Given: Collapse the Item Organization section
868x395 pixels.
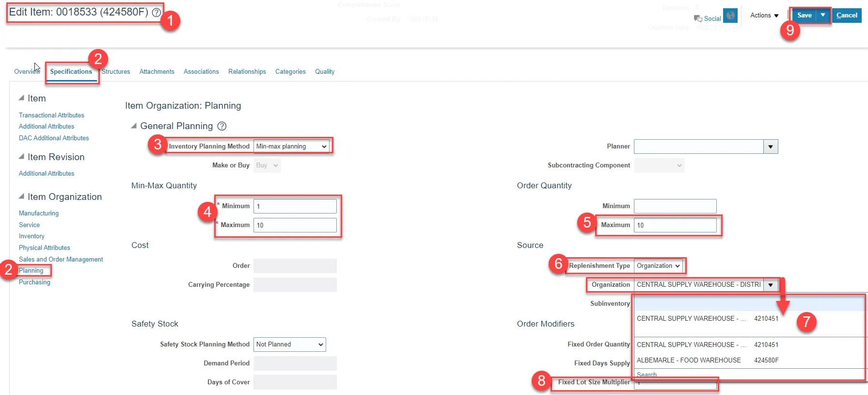Looking at the screenshot, I should click(21, 197).
